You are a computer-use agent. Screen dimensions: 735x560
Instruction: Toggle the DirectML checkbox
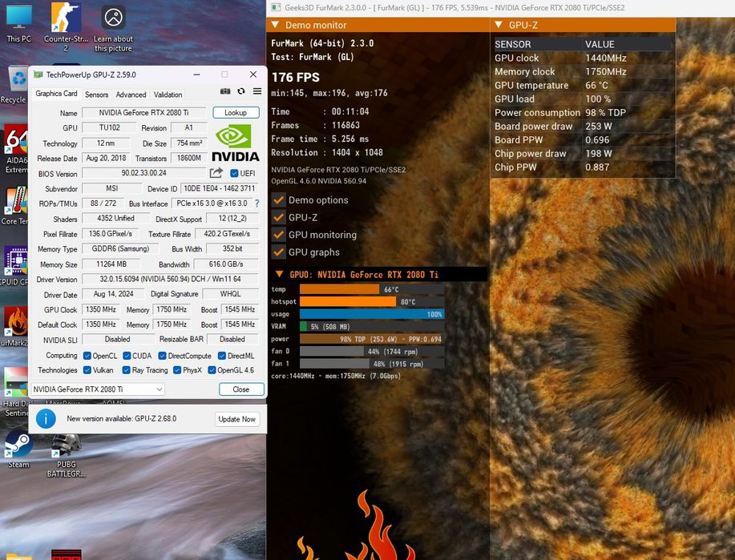(x=222, y=356)
